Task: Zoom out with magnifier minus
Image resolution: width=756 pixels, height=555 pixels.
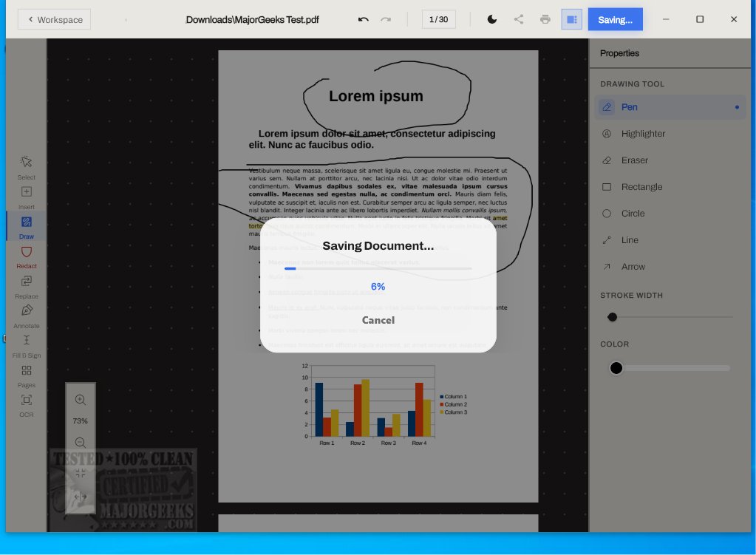Action: point(81,443)
